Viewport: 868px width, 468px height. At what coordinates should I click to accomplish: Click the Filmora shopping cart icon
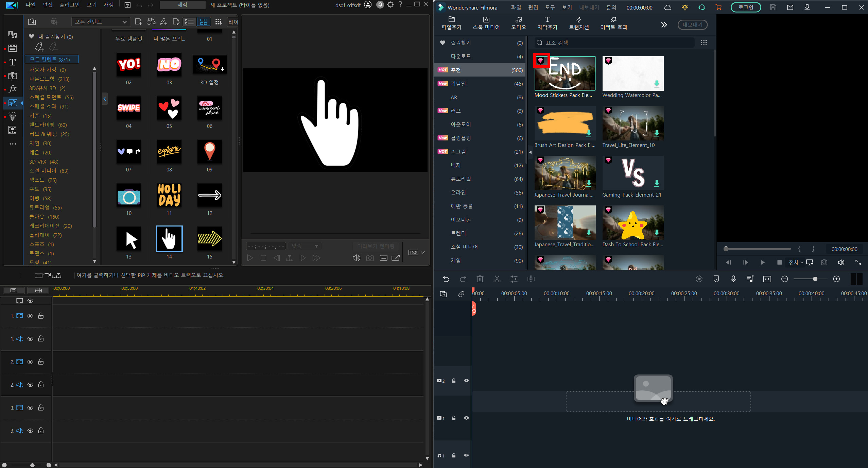click(718, 7)
